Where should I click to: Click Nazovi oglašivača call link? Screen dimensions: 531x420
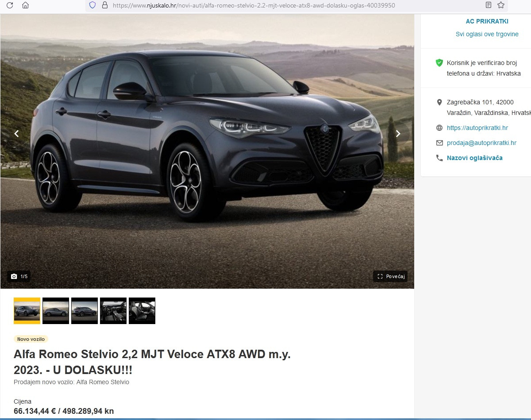tap(475, 158)
